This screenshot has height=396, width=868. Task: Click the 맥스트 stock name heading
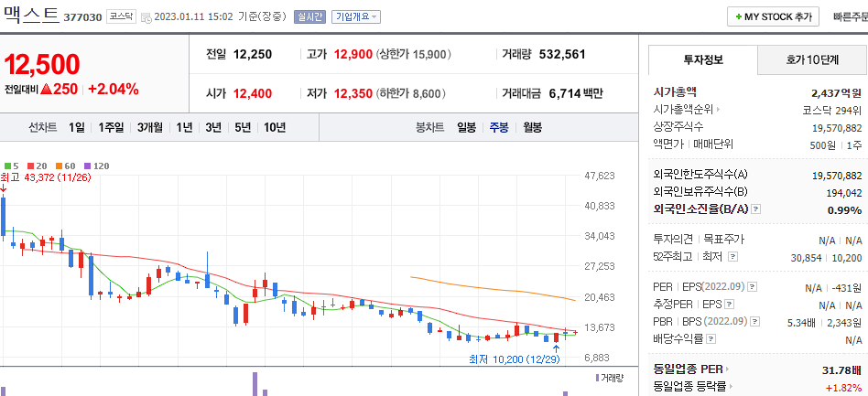31,15
